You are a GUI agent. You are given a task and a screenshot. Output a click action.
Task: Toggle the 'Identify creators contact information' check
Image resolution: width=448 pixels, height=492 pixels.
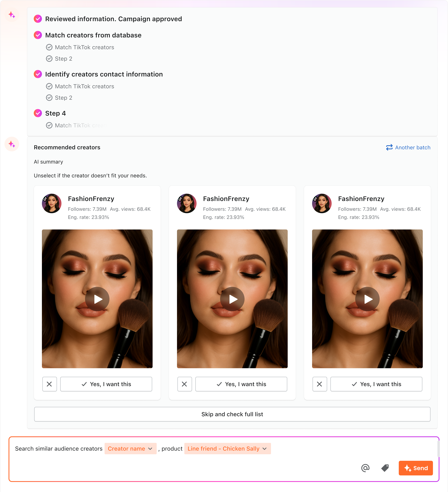tap(38, 74)
